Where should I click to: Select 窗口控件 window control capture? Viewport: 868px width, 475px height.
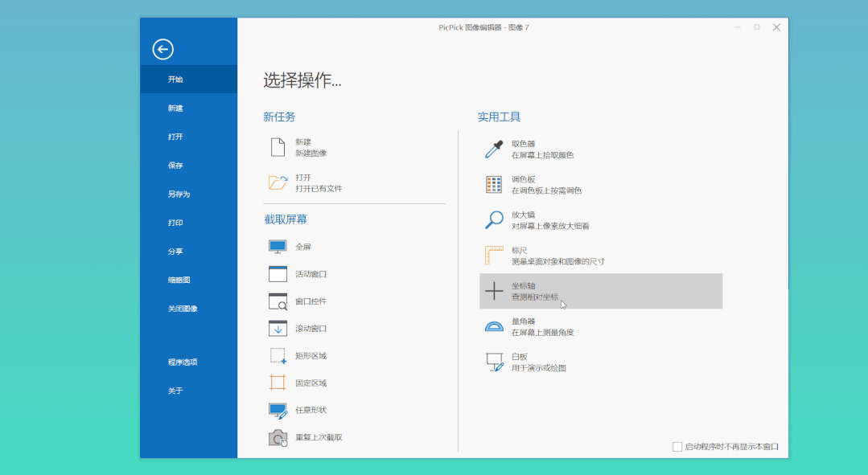pos(308,301)
